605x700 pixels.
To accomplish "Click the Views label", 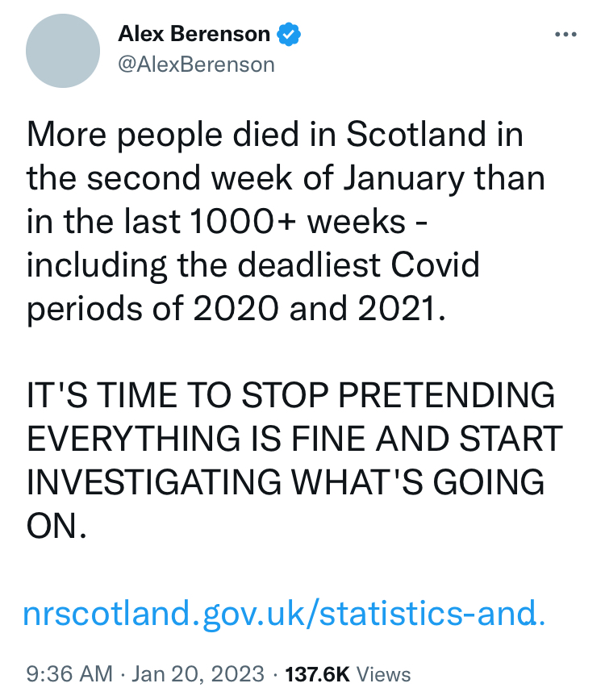I will (383, 674).
